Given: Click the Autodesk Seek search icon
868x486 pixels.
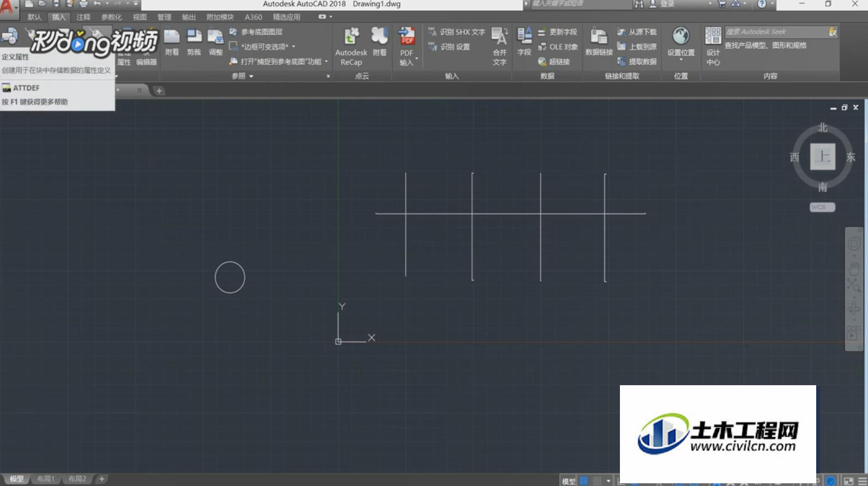Looking at the screenshot, I should [833, 32].
